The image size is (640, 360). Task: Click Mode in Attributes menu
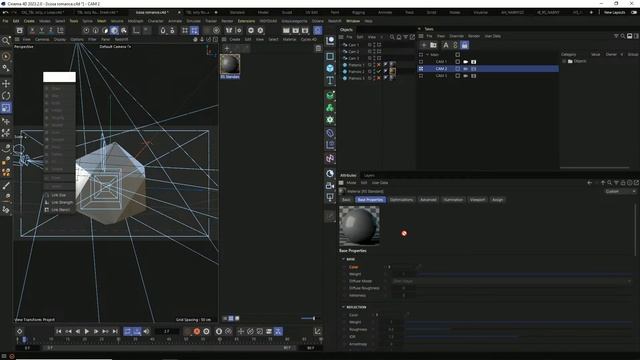click(x=351, y=183)
